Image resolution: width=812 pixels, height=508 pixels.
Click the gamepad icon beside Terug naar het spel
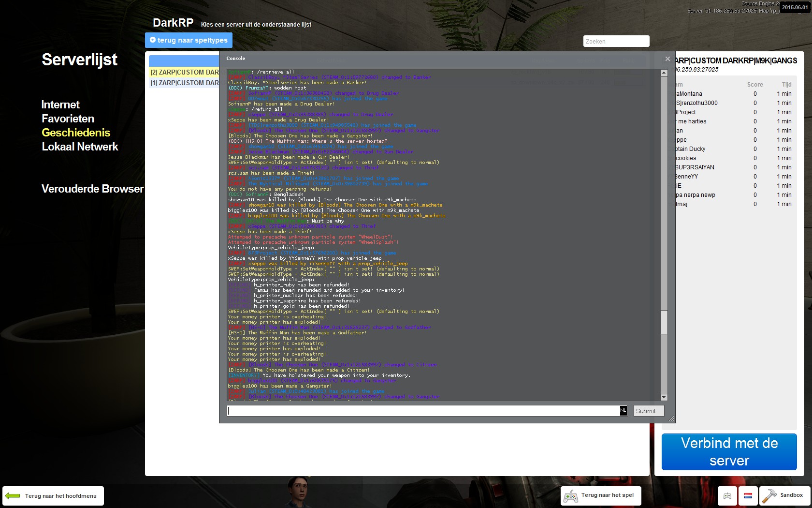coord(571,496)
